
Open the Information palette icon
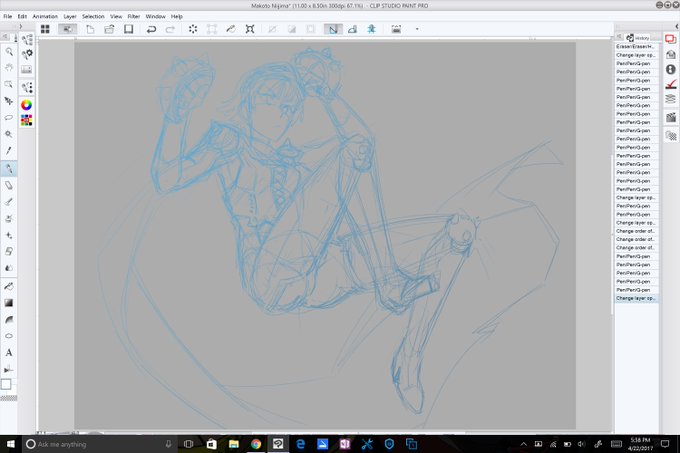pyautogui.click(x=671, y=69)
